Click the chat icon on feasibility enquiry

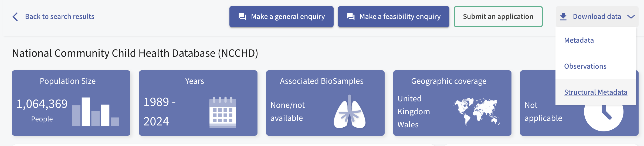click(x=351, y=17)
